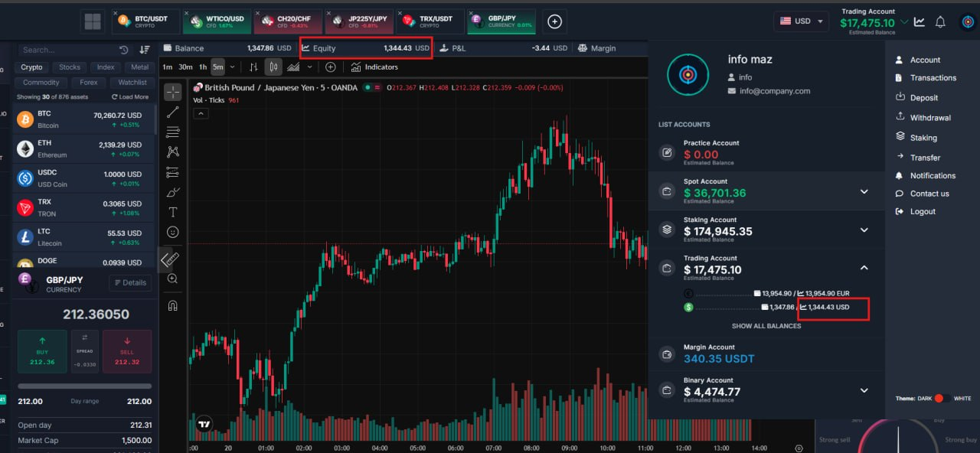This screenshot has height=453, width=980.
Task: Pick the emoji sticker tool
Action: pos(173,232)
